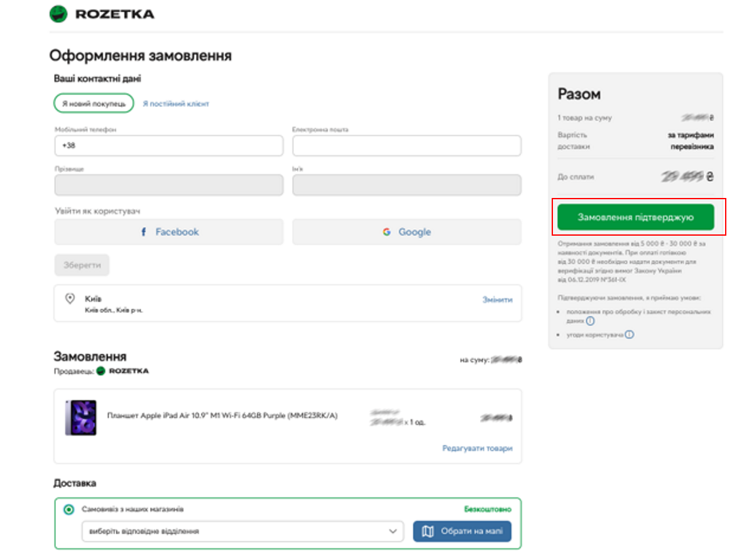Click the Безкоштовно delivery price label

488,509
